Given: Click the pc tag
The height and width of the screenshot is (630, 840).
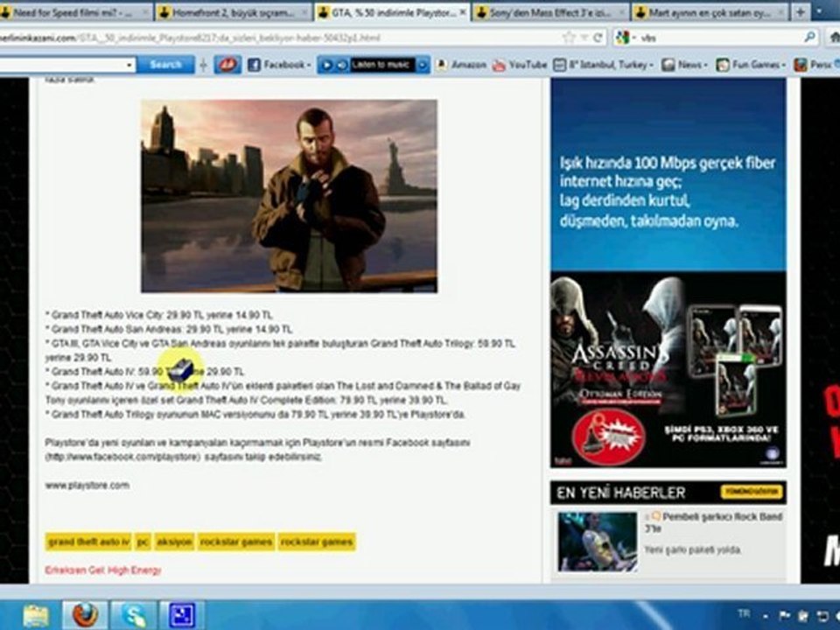Looking at the screenshot, I should coord(143,542).
